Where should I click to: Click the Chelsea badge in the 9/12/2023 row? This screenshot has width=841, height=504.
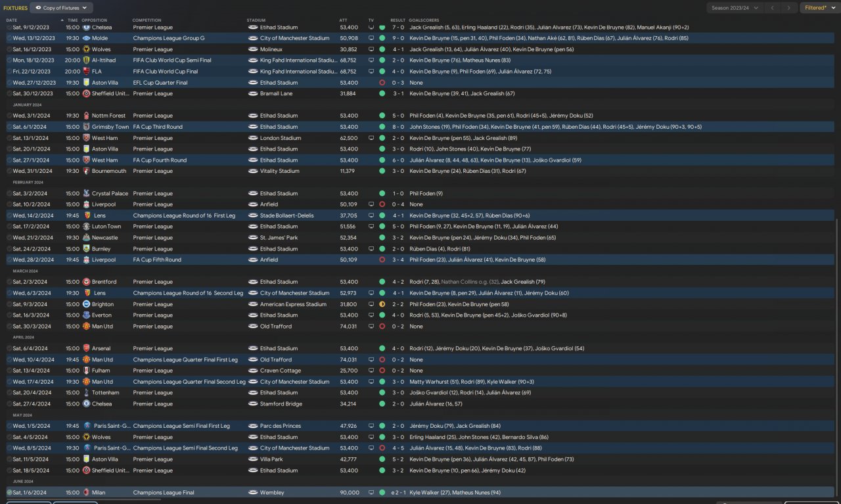(86, 28)
